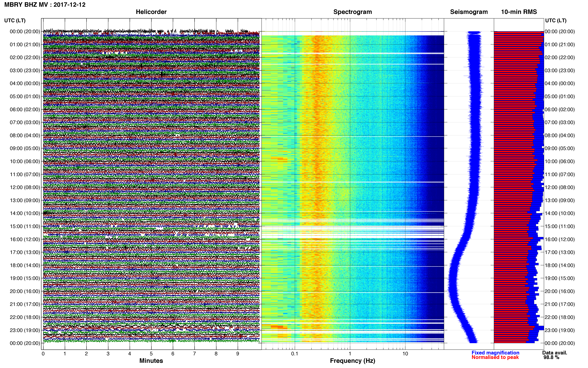This screenshot has height=368, width=588.
Task: Click the left '12:00 (08:00)' time label
Action: 25,187
